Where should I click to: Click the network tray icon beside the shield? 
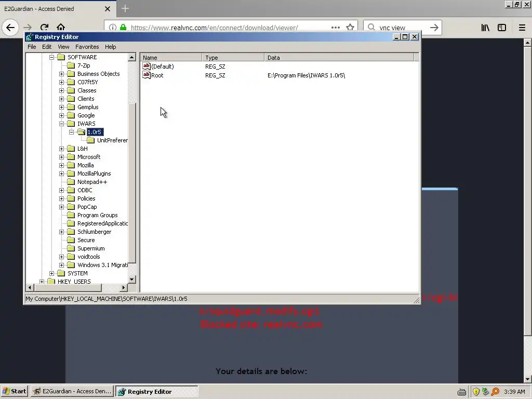485,392
